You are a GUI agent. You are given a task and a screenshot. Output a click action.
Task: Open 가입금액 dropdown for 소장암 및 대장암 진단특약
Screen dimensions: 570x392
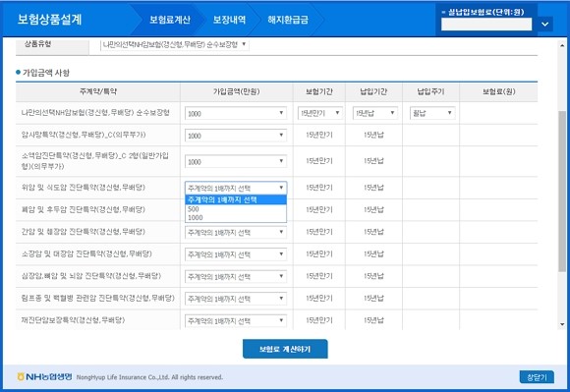coord(236,254)
